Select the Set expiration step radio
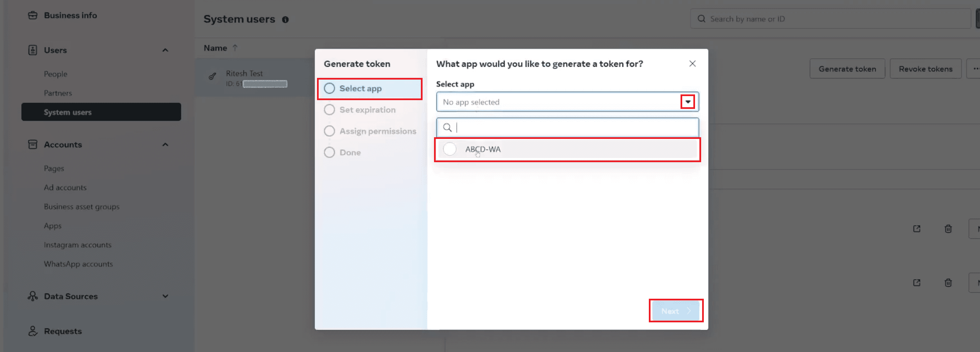The height and width of the screenshot is (352, 980). [x=329, y=110]
